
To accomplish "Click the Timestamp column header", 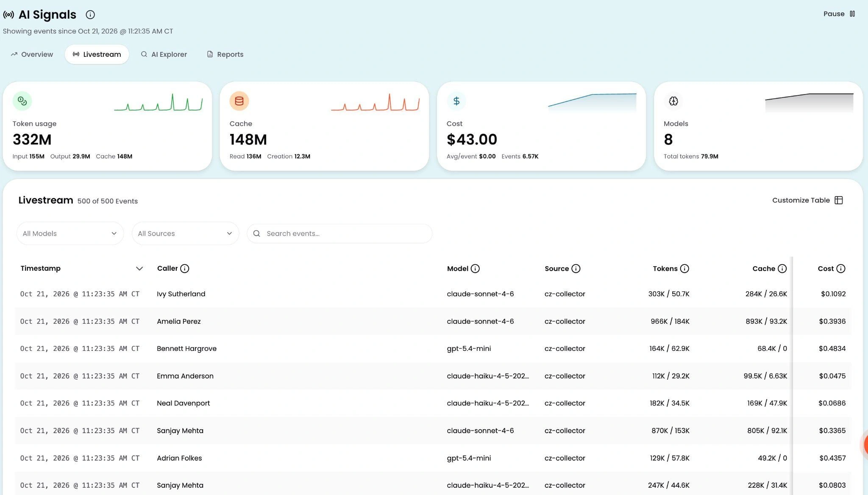I will pos(40,268).
